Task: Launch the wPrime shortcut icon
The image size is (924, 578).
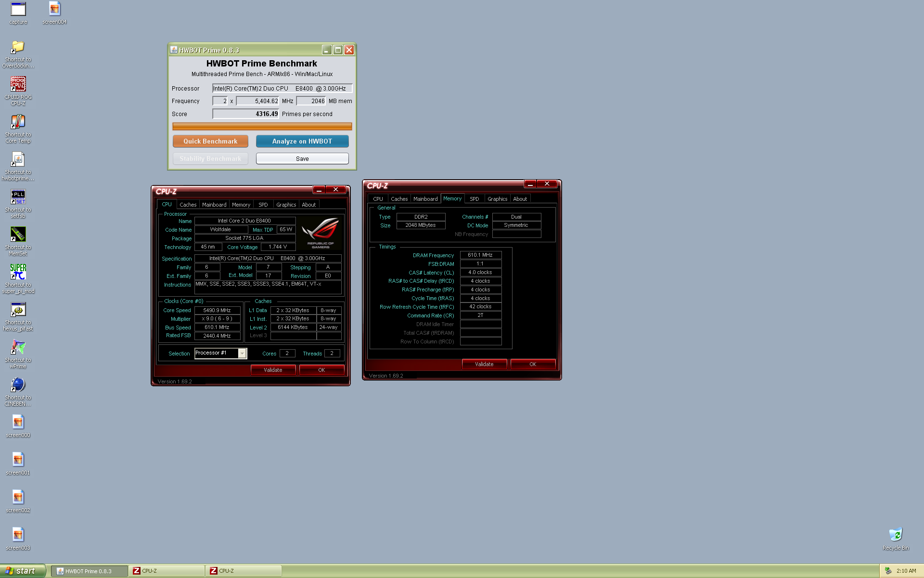Action: pyautogui.click(x=18, y=355)
